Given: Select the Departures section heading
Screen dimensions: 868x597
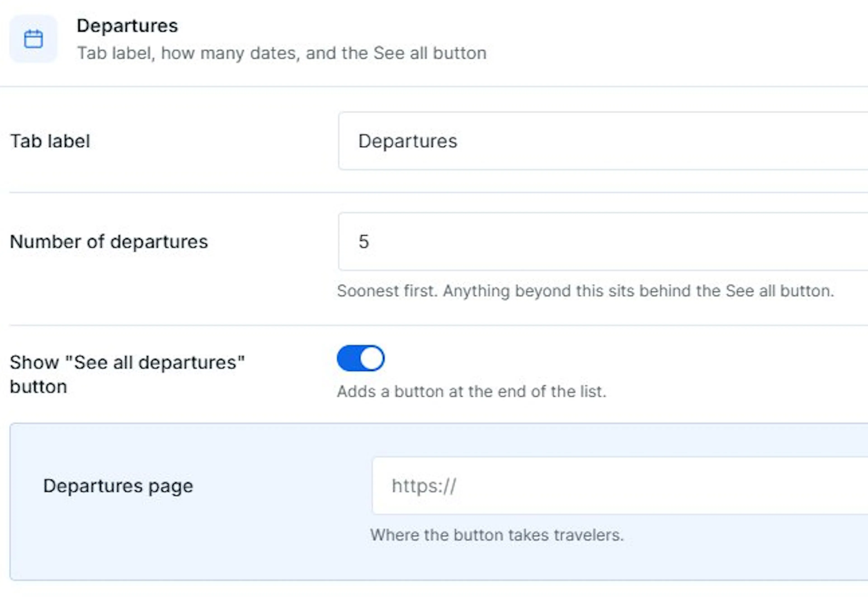Looking at the screenshot, I should pyautogui.click(x=127, y=26).
